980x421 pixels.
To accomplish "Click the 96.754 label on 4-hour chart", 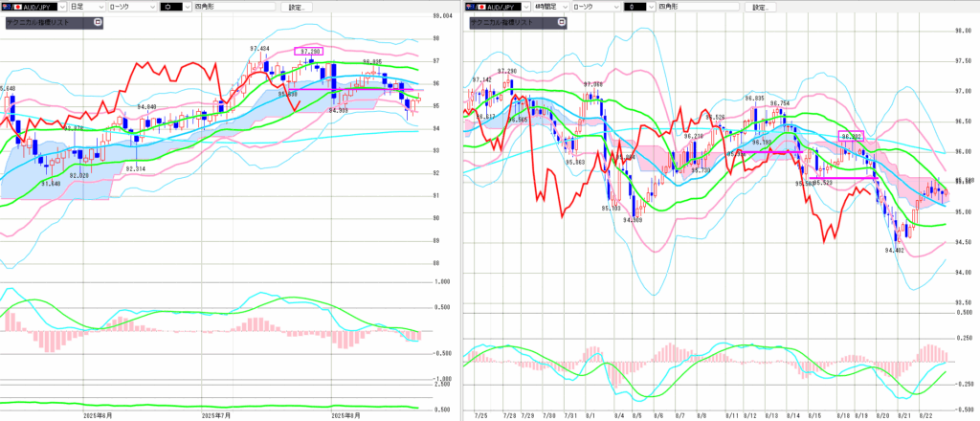I will (779, 103).
